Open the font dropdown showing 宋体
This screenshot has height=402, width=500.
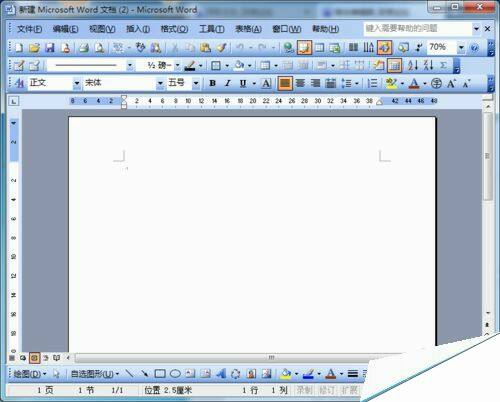tap(160, 83)
